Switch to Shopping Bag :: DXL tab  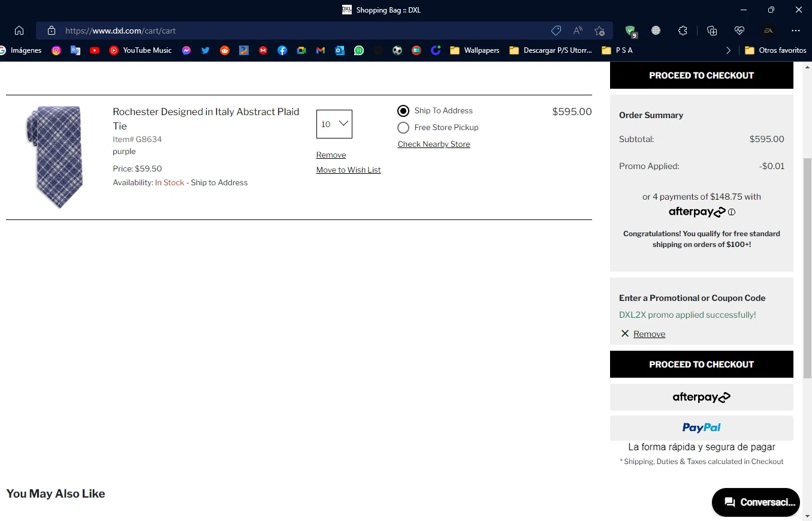pos(382,10)
